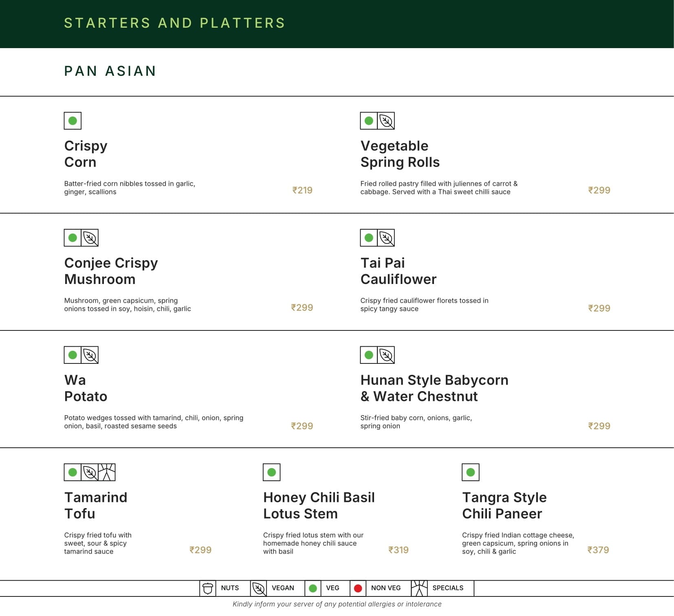This screenshot has width=674, height=616.
Task: Click the ₹379 price of Chili Paneer
Action: pos(598,550)
